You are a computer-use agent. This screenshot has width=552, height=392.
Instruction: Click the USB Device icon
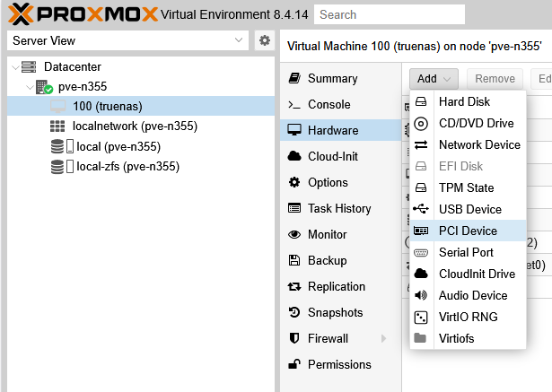(421, 209)
